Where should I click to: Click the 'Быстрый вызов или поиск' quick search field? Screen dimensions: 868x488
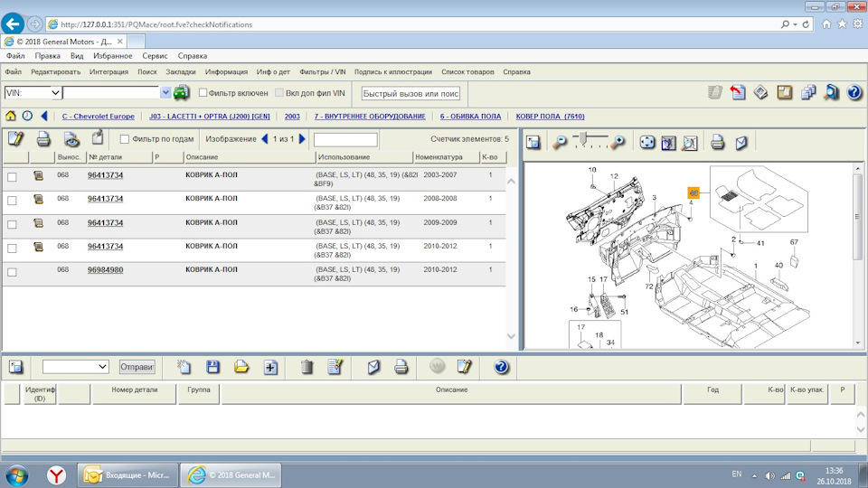[410, 93]
